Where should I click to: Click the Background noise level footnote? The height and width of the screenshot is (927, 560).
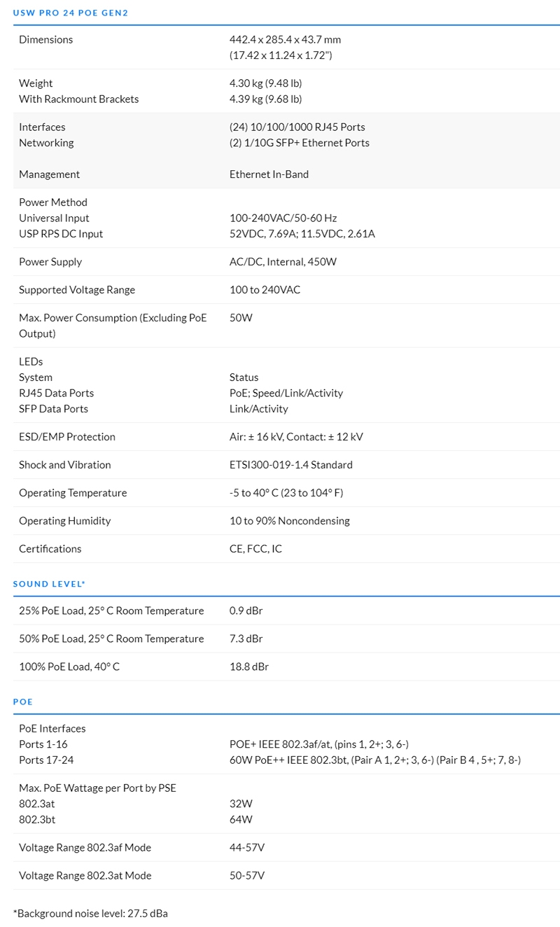(x=90, y=914)
